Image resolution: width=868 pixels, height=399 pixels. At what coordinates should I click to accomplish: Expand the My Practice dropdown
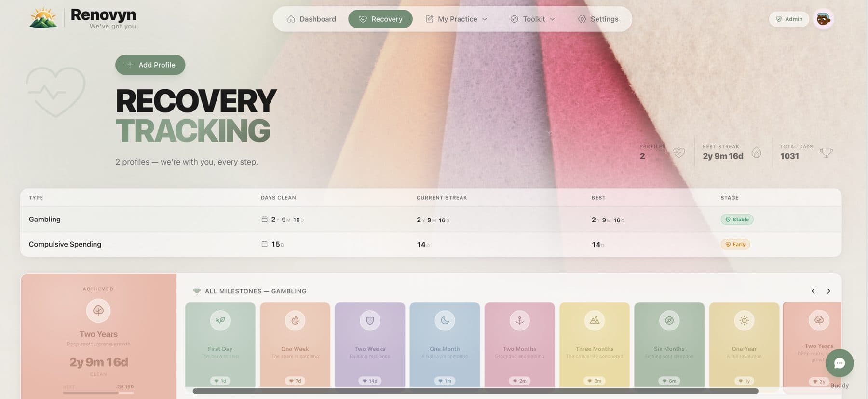(x=456, y=19)
